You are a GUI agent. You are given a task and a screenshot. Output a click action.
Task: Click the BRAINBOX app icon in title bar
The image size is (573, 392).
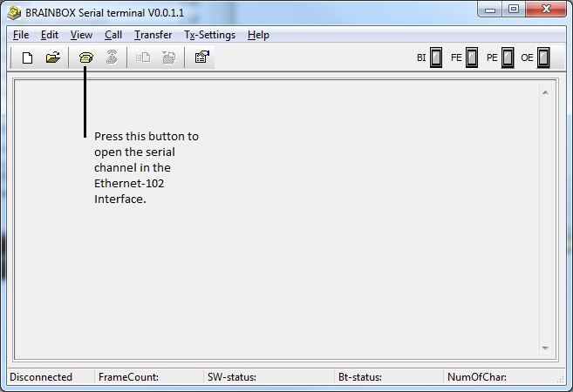[14, 13]
